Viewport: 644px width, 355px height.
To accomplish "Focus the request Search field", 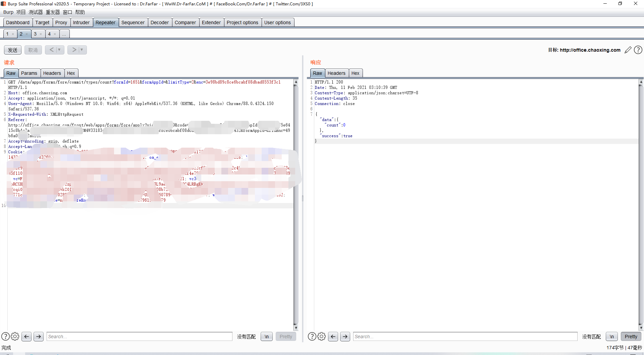I will coord(139,336).
